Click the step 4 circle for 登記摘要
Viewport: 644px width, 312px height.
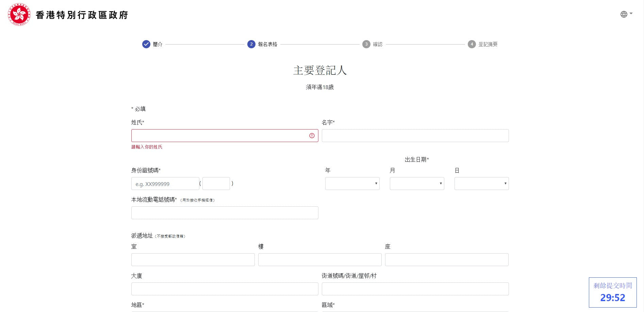(472, 44)
